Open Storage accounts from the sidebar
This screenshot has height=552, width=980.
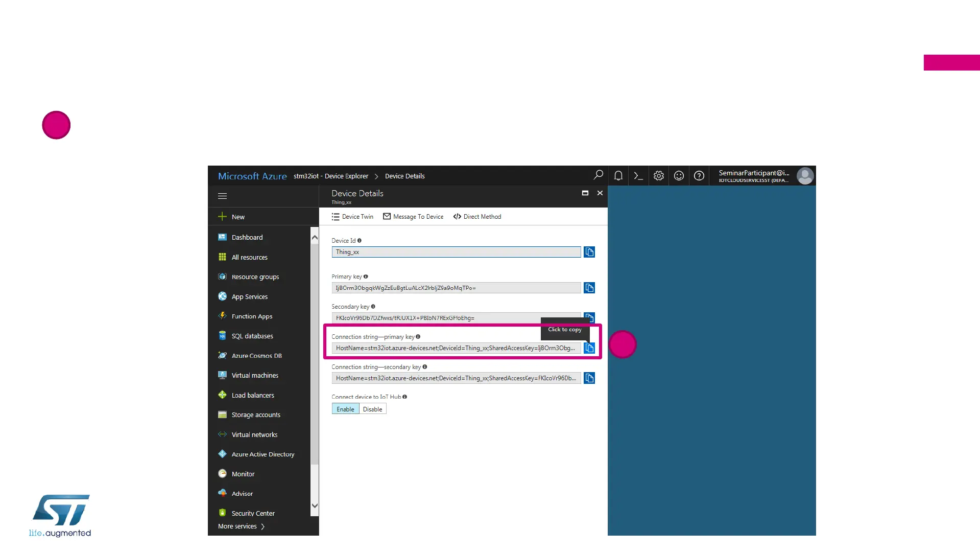[x=256, y=415]
